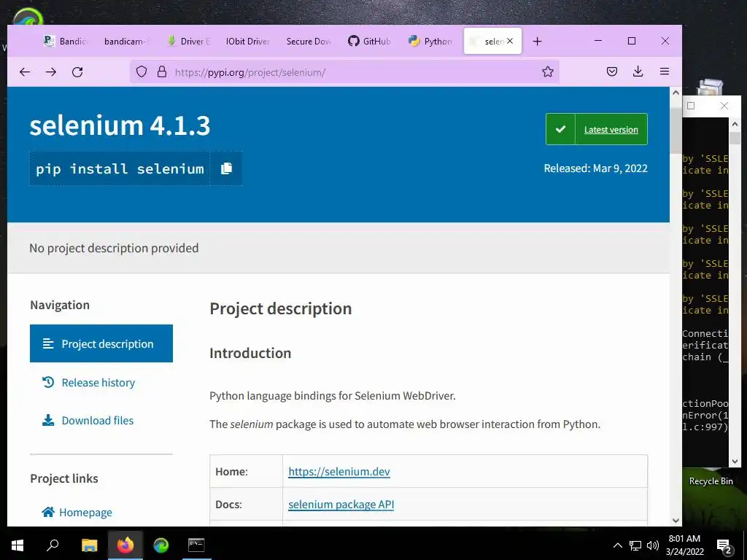Open the volume tray icon

[653, 545]
